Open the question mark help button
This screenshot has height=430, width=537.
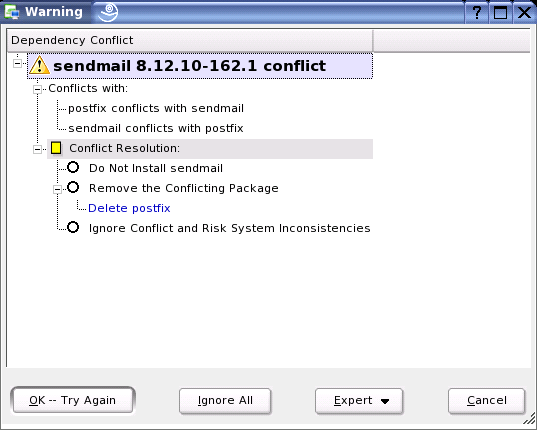[477, 13]
